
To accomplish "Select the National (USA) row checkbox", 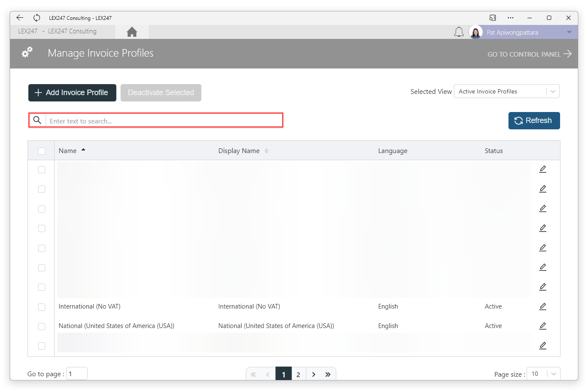I will [x=41, y=326].
